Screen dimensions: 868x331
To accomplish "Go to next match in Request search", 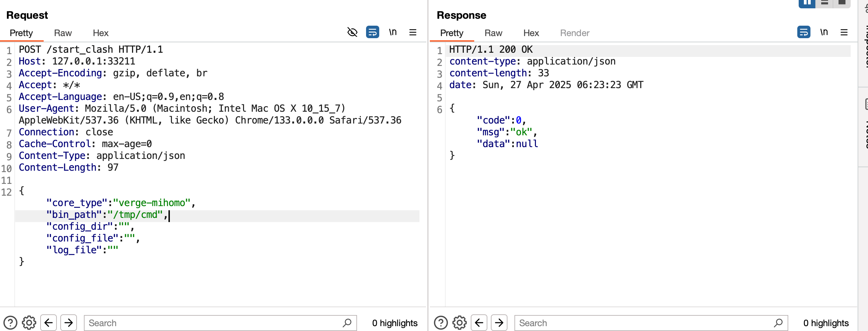I will point(69,323).
